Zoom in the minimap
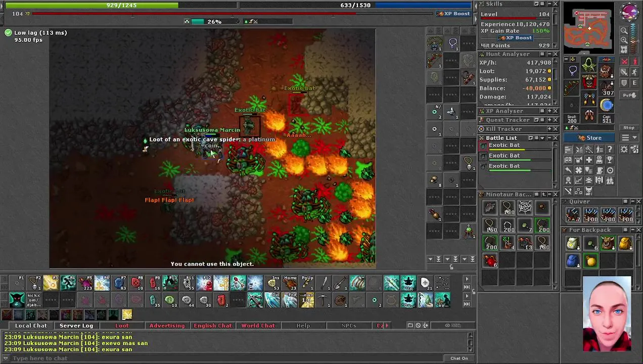Viewport: 643px width, 364px height. click(x=624, y=40)
